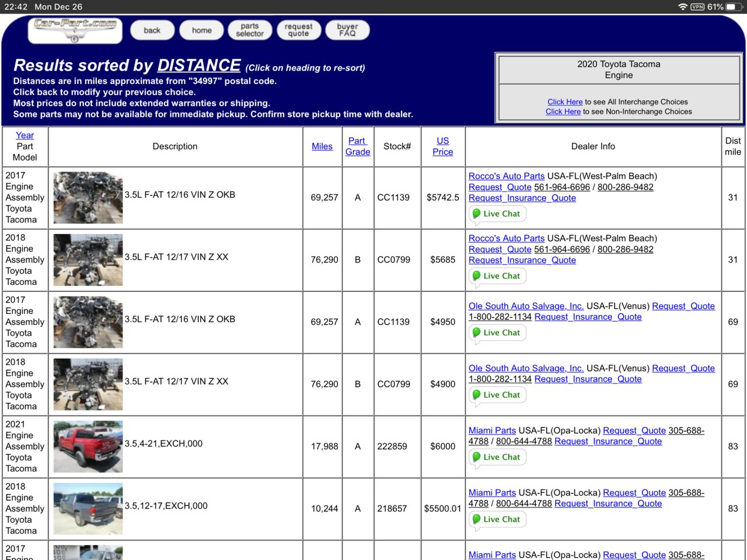Open request quote button in header

(x=298, y=30)
